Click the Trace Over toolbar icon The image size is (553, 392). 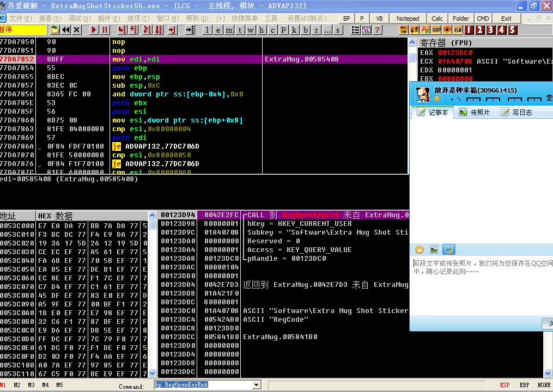pos(159,30)
